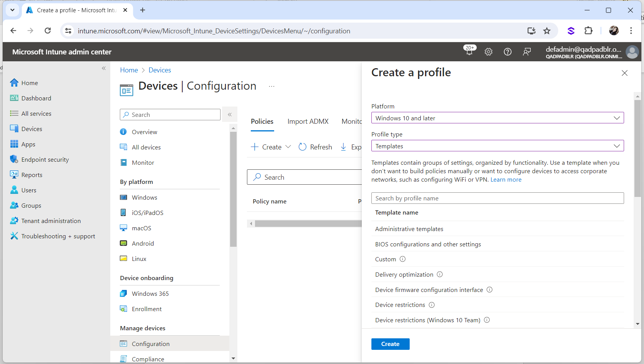Image resolution: width=644 pixels, height=364 pixels.
Task: Select Device restrictions template row
Action: [497, 305]
